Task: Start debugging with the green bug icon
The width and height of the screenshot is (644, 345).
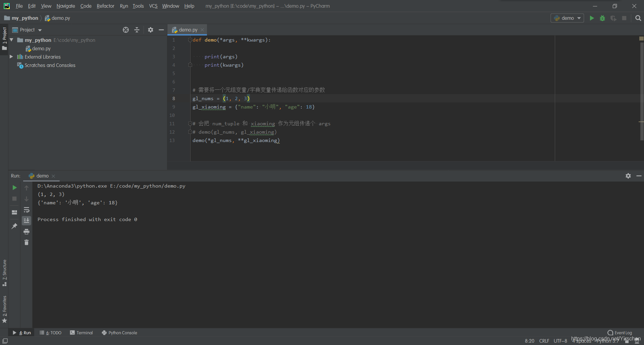Action: pyautogui.click(x=602, y=18)
